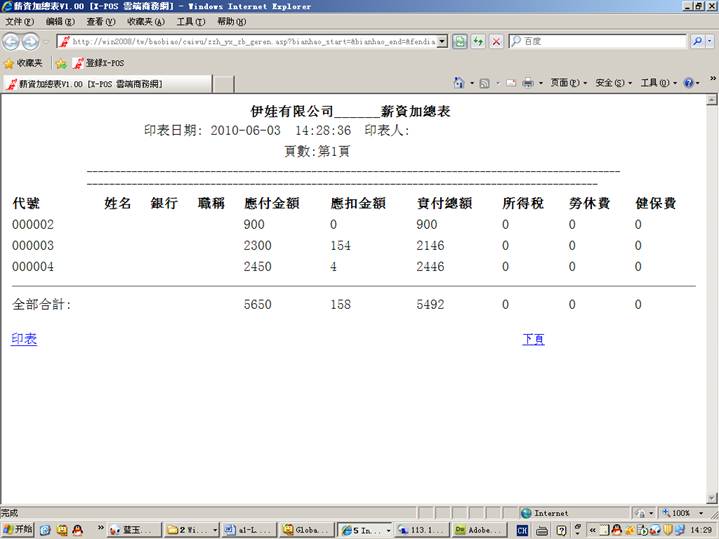Click the Help question mark icon

[689, 83]
